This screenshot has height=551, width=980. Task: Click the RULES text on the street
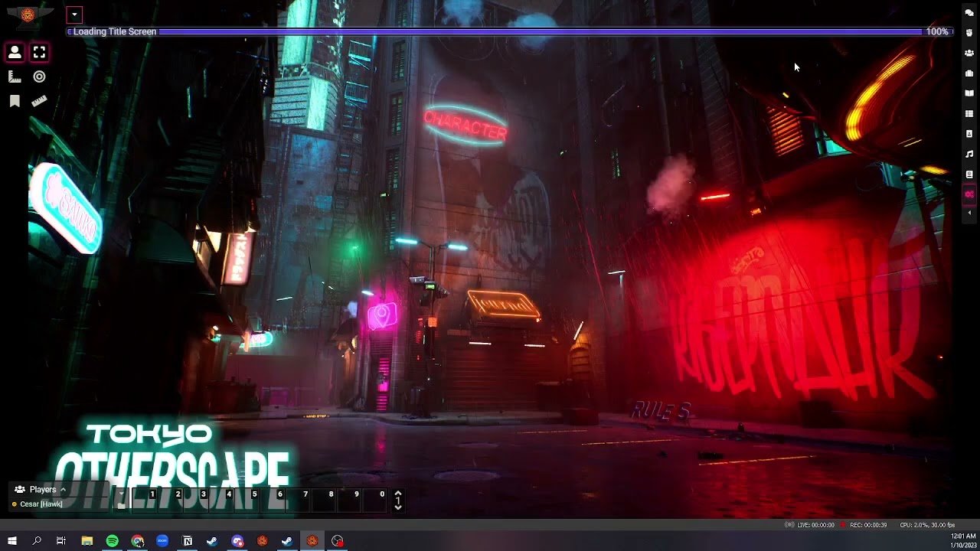pyautogui.click(x=660, y=412)
